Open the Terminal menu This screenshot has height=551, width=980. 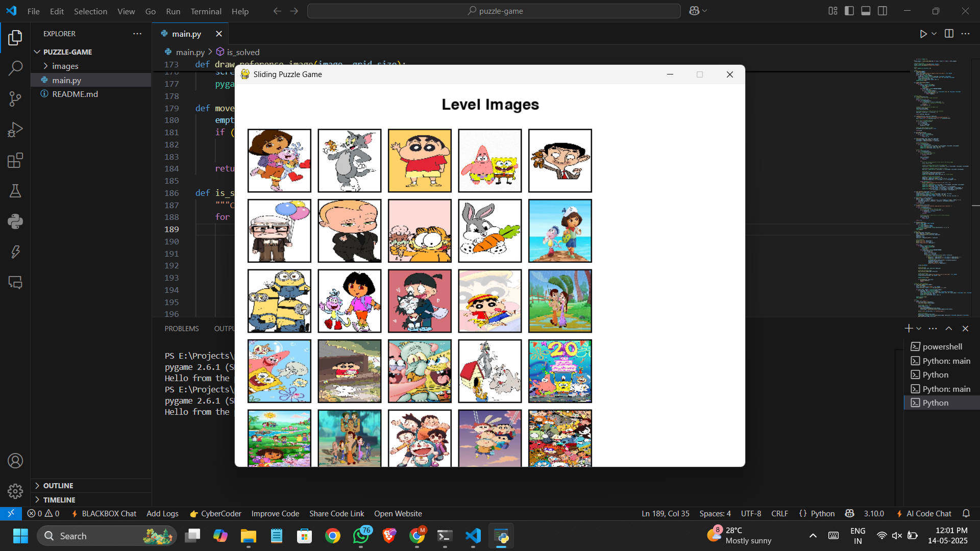pyautogui.click(x=206, y=11)
